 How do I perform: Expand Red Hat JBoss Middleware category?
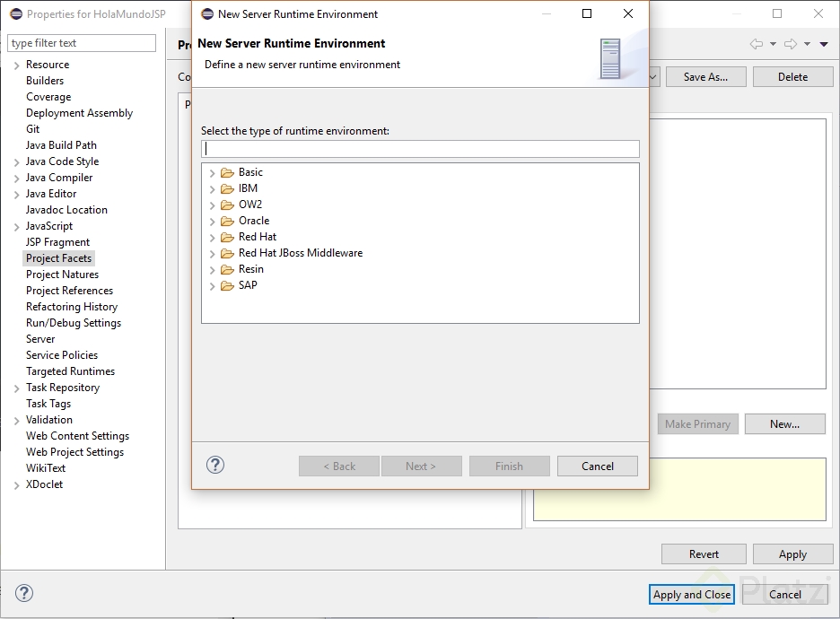coord(212,253)
